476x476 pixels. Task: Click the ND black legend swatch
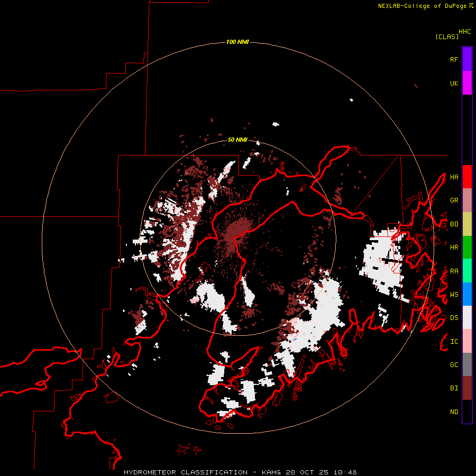point(467,411)
